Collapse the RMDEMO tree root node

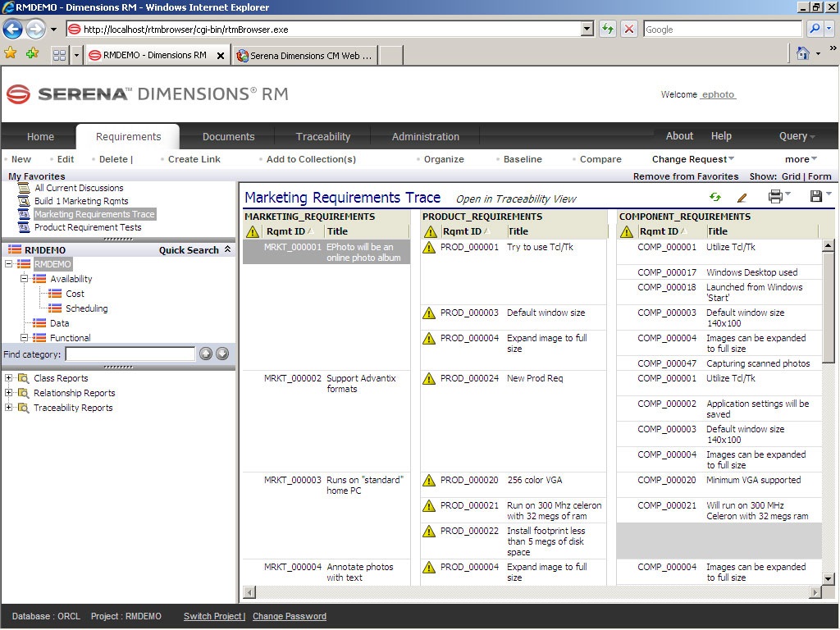coord(8,263)
